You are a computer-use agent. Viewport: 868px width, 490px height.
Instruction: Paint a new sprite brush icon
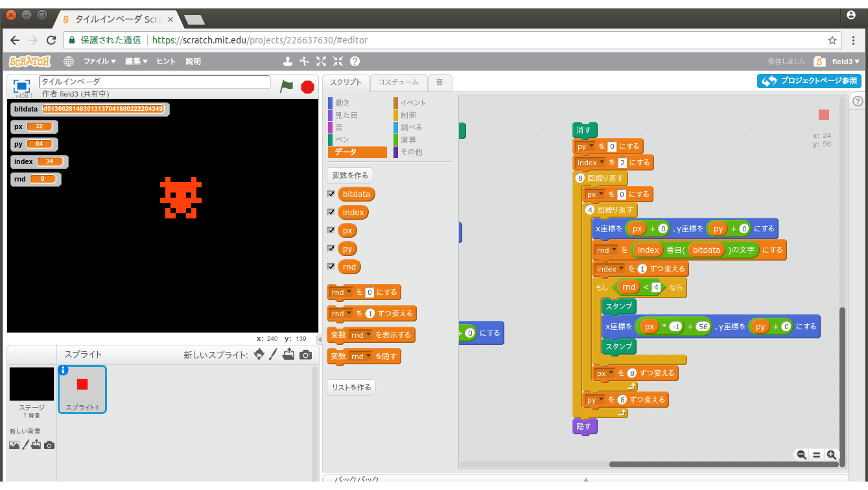click(x=273, y=354)
